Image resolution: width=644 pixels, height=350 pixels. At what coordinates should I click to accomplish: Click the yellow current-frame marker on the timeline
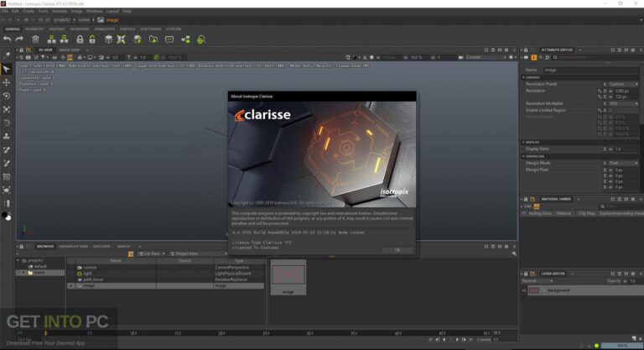click(x=45, y=332)
